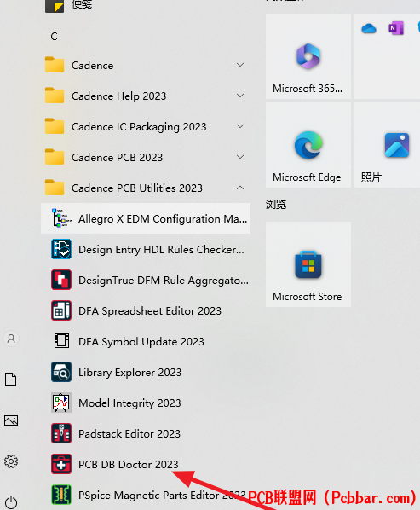
Task: Click 'DFA Spreadsheet Editor 2023' text
Action: pos(150,311)
